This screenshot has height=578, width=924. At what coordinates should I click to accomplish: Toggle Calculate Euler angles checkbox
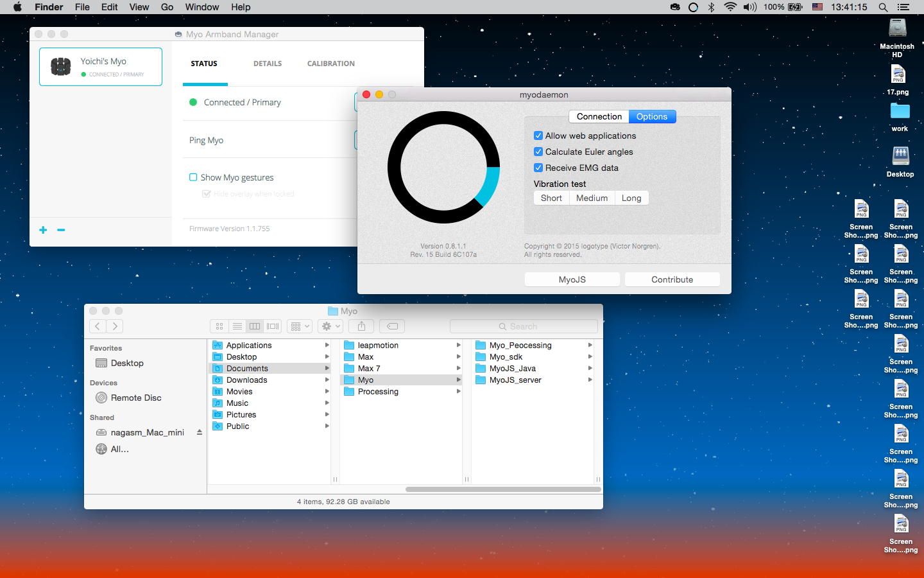pyautogui.click(x=538, y=152)
